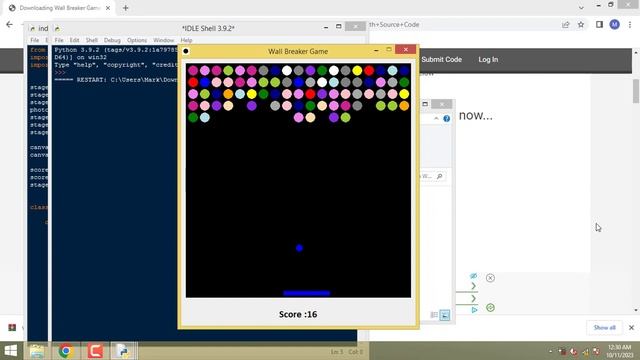The height and width of the screenshot is (360, 640).
Task: Switch to Chrome in the taskbar
Action: (x=66, y=351)
